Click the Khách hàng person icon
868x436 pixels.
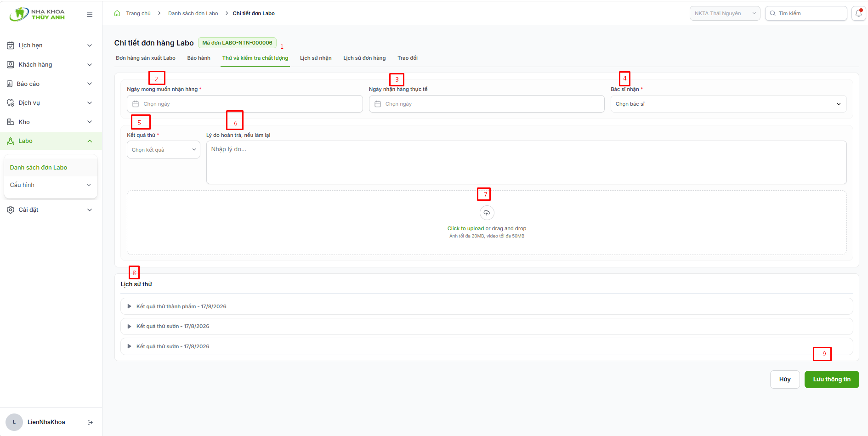coord(11,65)
